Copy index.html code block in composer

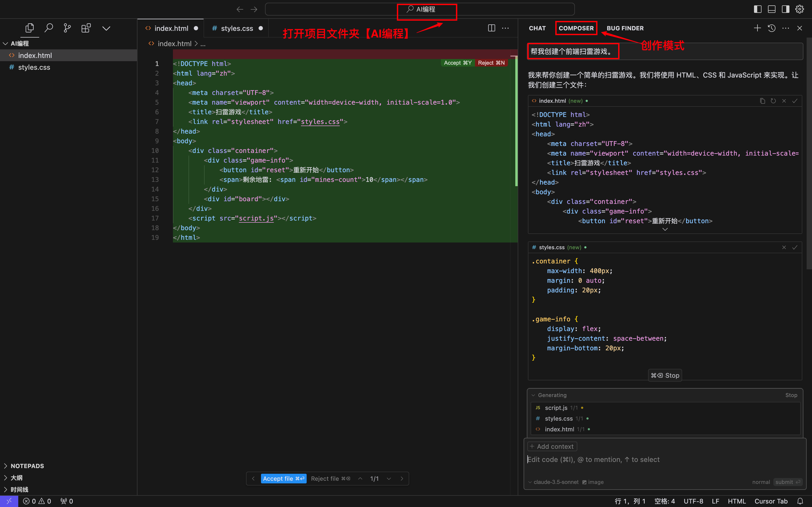762,101
